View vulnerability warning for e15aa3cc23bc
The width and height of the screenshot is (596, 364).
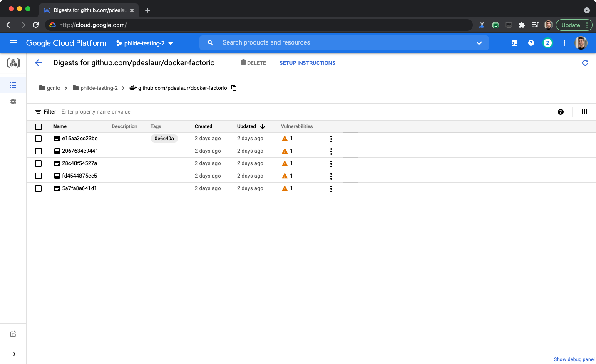(285, 139)
